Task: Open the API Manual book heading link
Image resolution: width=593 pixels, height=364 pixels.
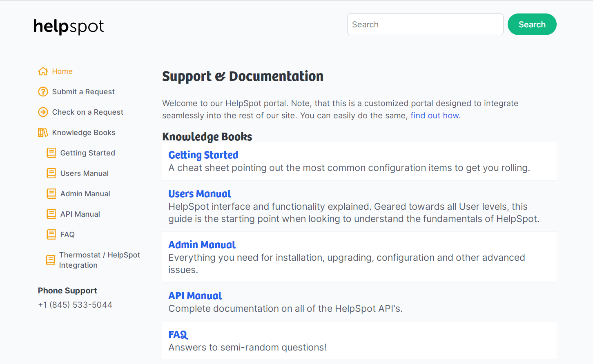Action: (195, 296)
